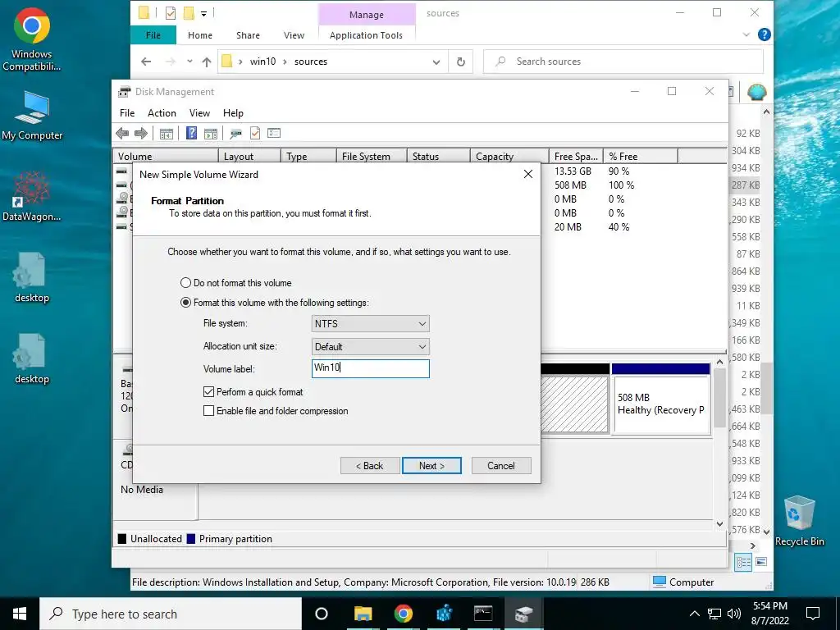Click the Disk Management taskbar icon

(523, 614)
